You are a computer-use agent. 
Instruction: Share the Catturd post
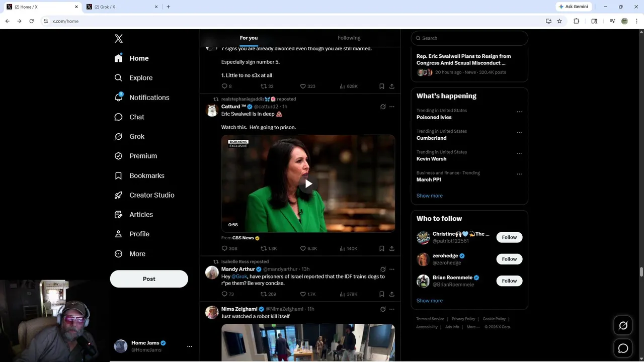click(392, 248)
